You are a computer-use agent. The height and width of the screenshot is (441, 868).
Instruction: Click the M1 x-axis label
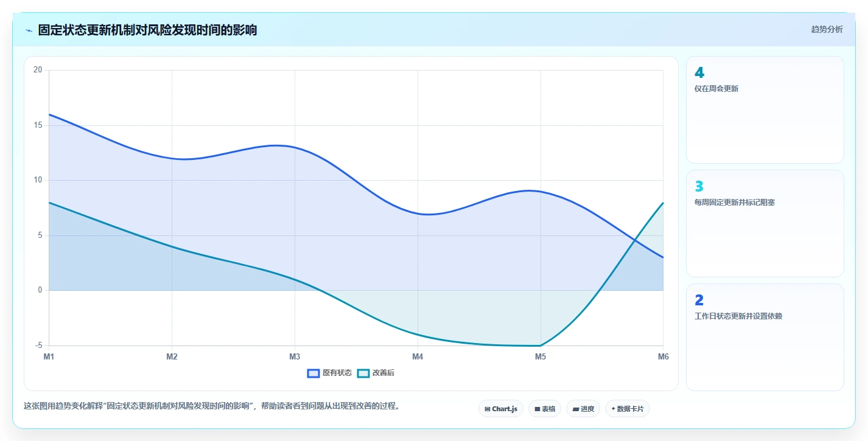point(49,356)
